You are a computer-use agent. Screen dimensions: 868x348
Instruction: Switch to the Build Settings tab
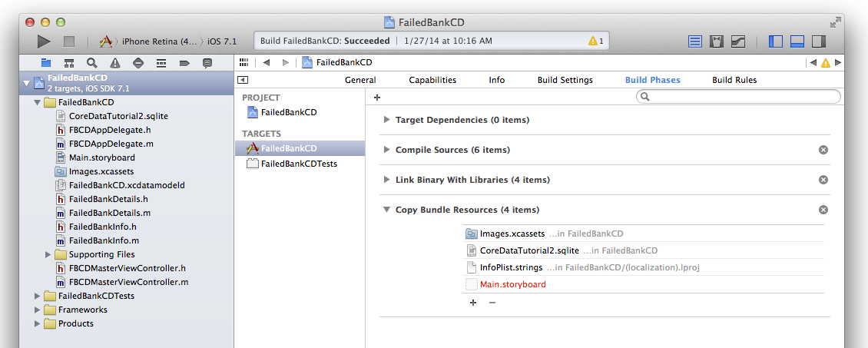565,80
